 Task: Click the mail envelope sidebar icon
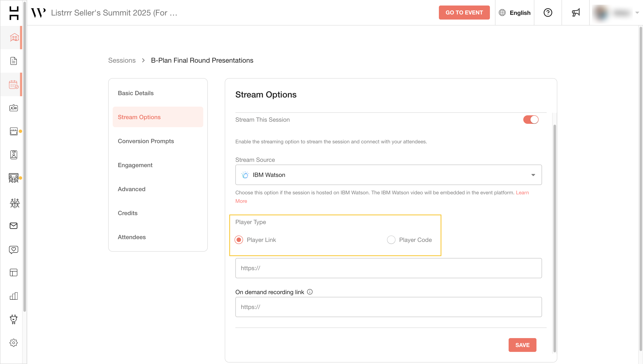tap(14, 226)
